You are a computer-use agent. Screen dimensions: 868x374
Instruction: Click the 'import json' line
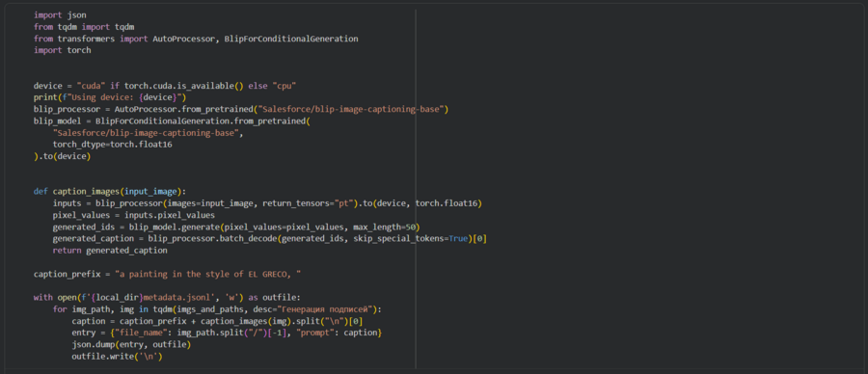[x=60, y=15]
